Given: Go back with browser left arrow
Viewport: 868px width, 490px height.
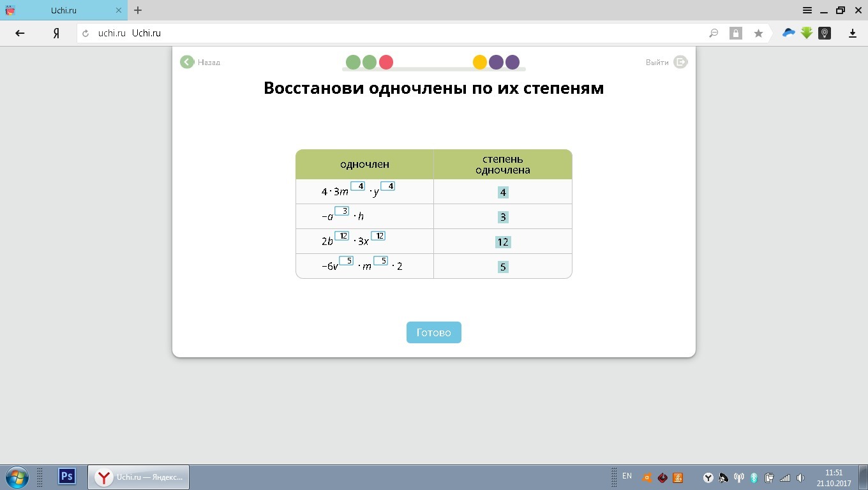Looking at the screenshot, I should click(20, 33).
